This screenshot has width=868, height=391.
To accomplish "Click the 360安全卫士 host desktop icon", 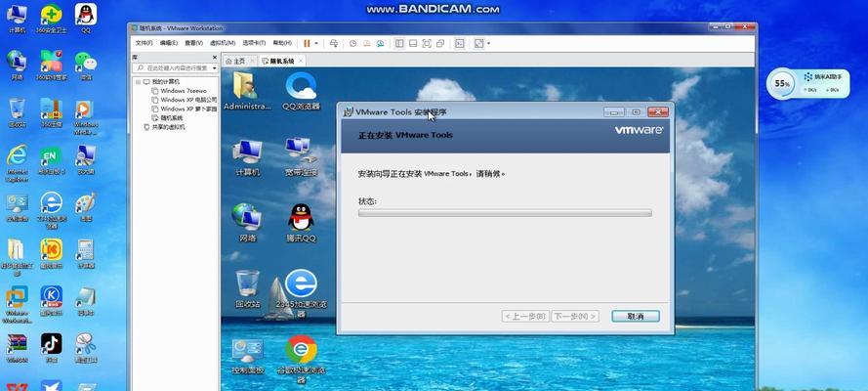I will click(52, 19).
